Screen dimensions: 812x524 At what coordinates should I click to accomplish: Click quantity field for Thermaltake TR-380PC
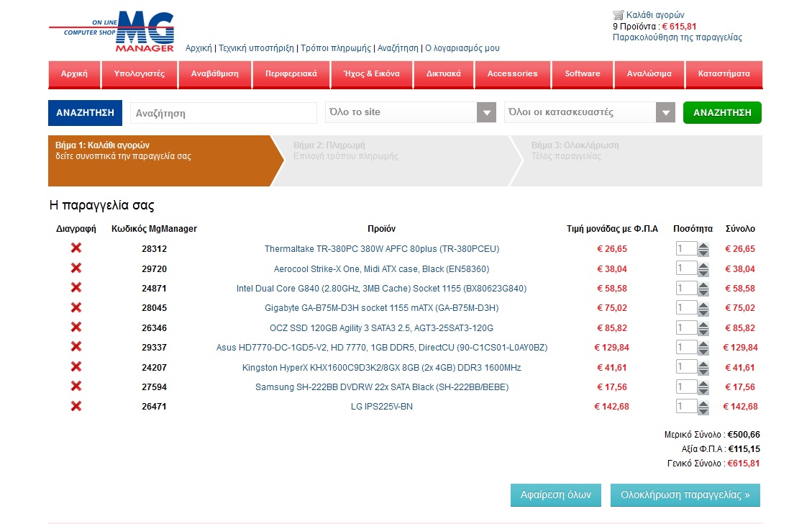(686, 249)
